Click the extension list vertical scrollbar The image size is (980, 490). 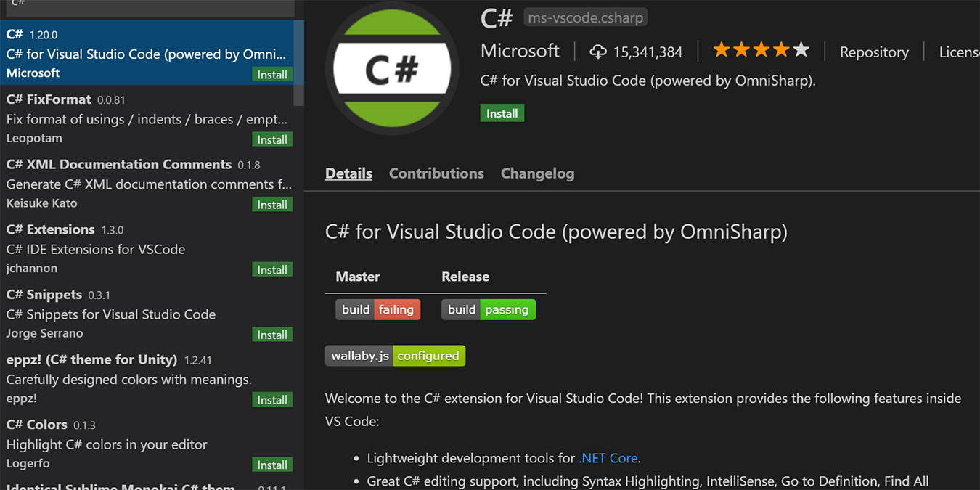298,62
